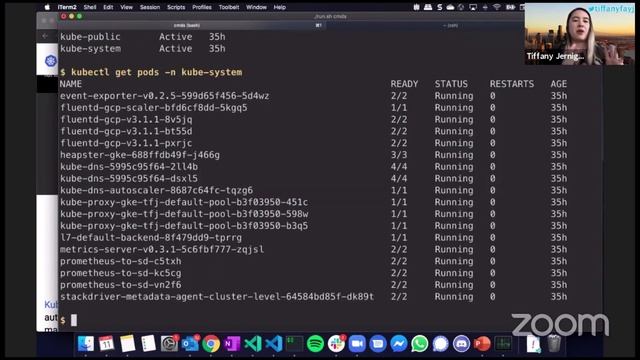This screenshot has height=360, width=640.
Task: Click the READY column header
Action: pyautogui.click(x=404, y=84)
